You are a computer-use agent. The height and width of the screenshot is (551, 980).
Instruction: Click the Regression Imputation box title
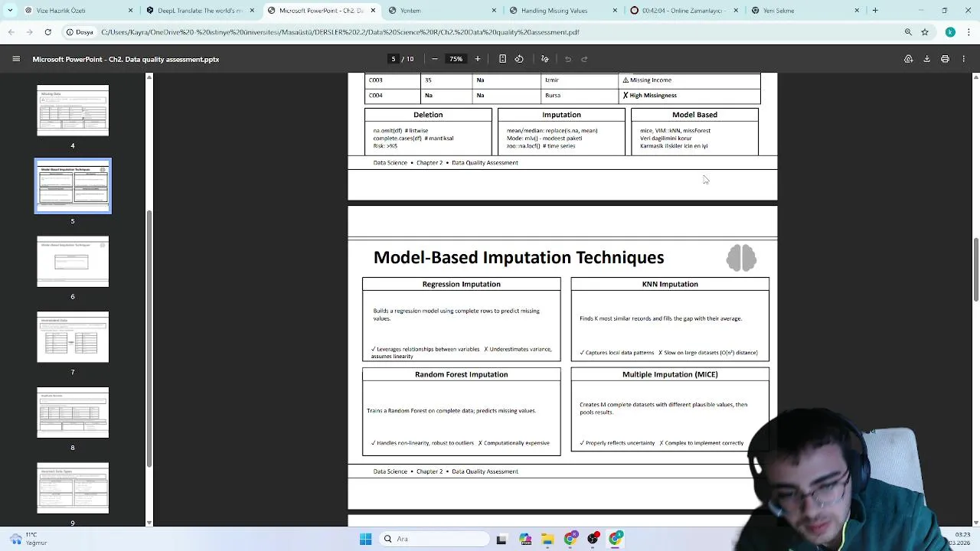pyautogui.click(x=461, y=284)
